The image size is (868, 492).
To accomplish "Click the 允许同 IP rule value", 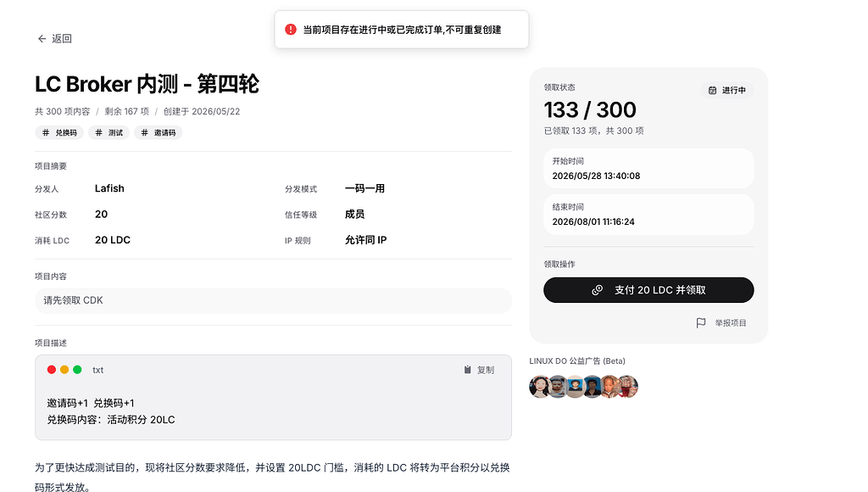I will (366, 240).
